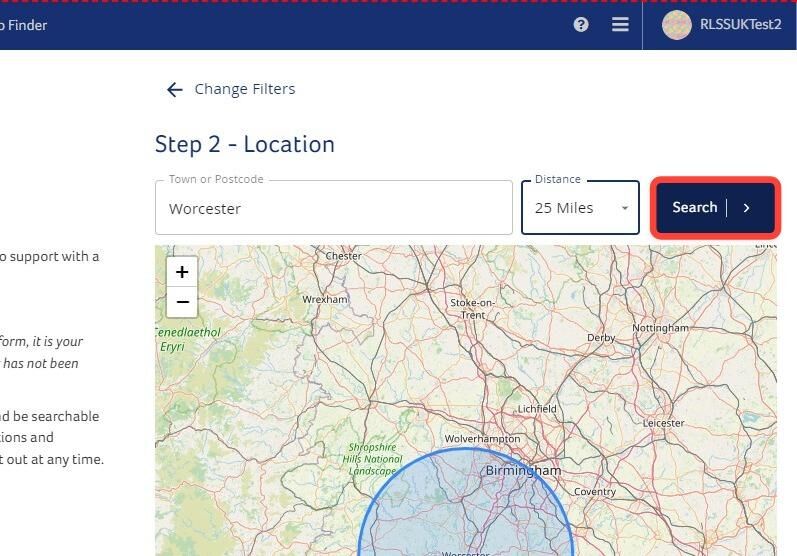
Task: Click the back arrow beside Change Filters
Action: pyautogui.click(x=175, y=89)
